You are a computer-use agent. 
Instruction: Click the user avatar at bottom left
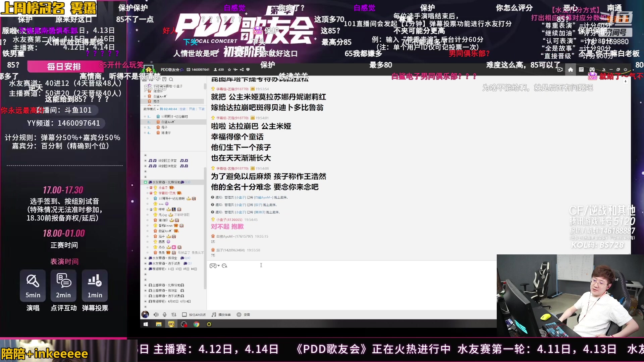tap(145, 314)
